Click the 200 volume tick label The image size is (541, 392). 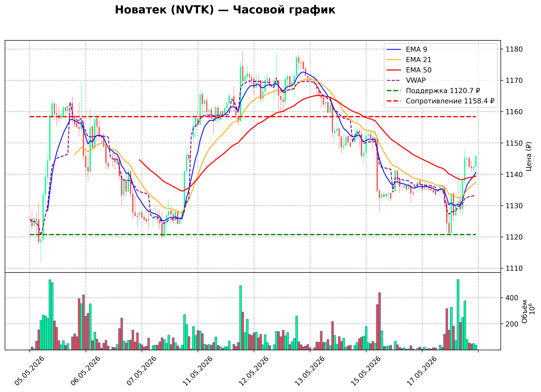[512, 324]
